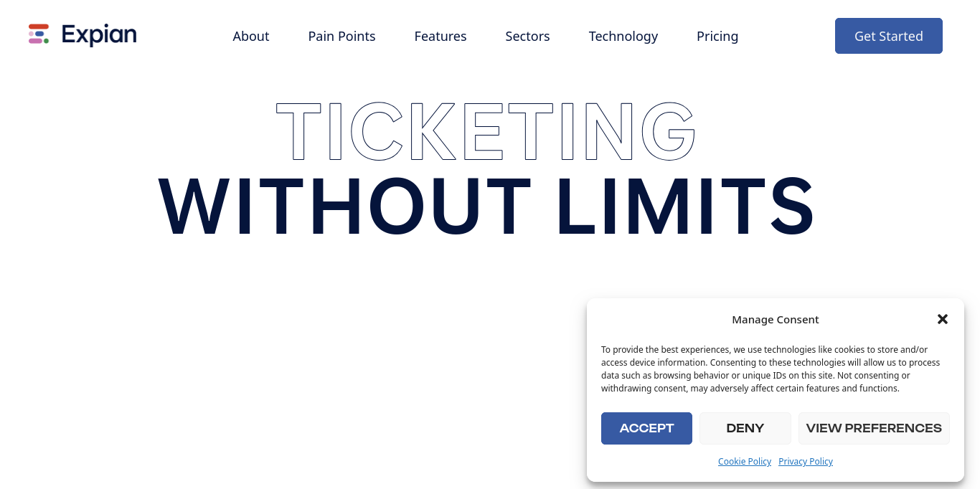The image size is (980, 489).
Task: Click the WITHOUT LIMITS headline text
Action: [486, 206]
